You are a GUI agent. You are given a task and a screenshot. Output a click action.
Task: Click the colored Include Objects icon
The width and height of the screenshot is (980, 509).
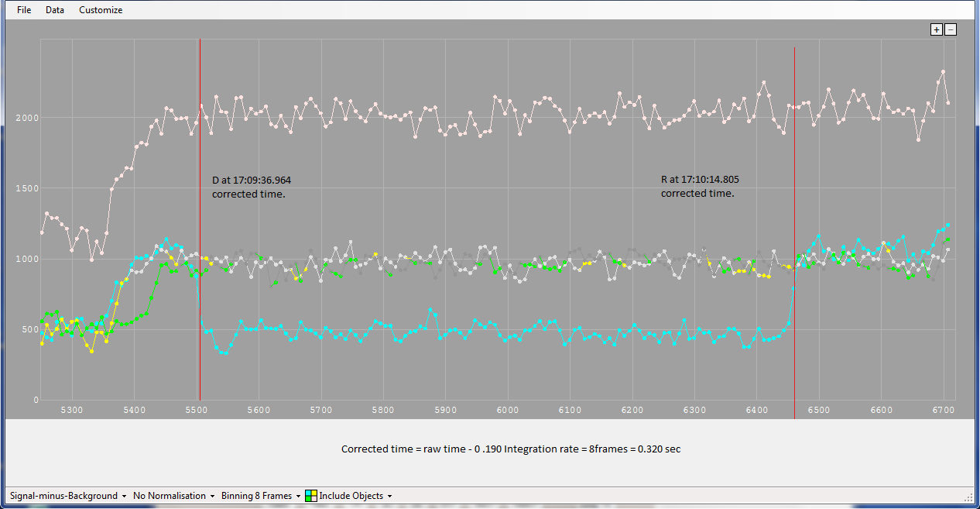pos(311,496)
